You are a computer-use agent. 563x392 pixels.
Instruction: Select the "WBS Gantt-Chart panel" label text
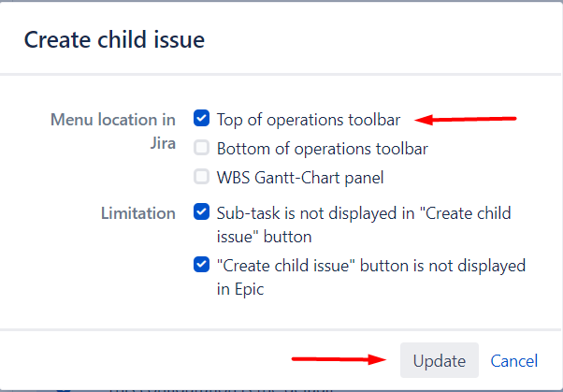[300, 177]
